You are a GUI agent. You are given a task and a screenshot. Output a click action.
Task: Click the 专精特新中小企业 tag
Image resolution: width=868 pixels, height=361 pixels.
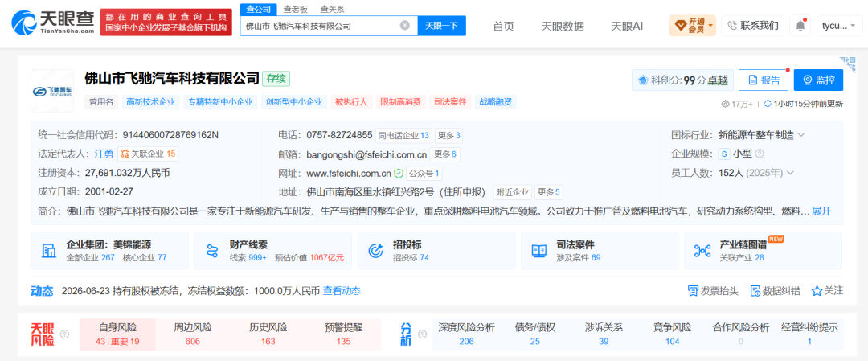point(220,102)
